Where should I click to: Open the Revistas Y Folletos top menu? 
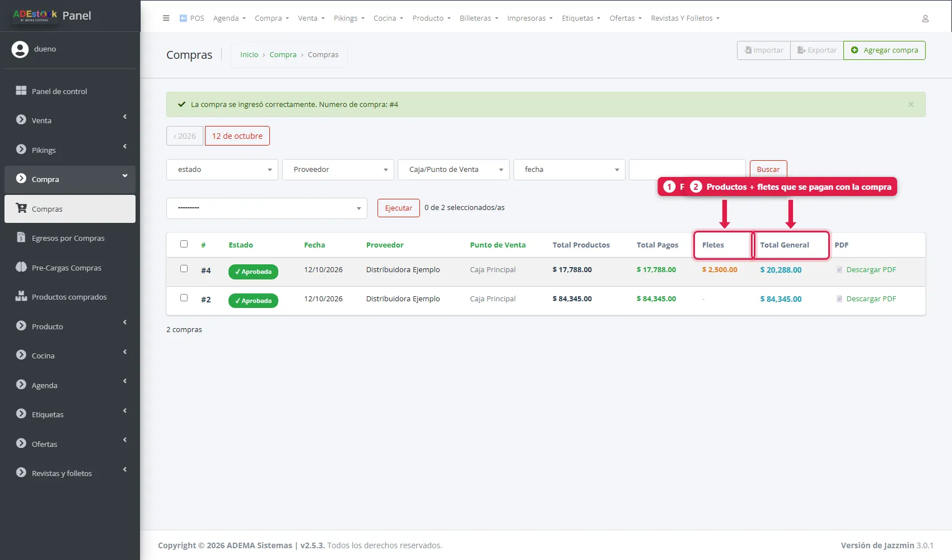pyautogui.click(x=685, y=18)
